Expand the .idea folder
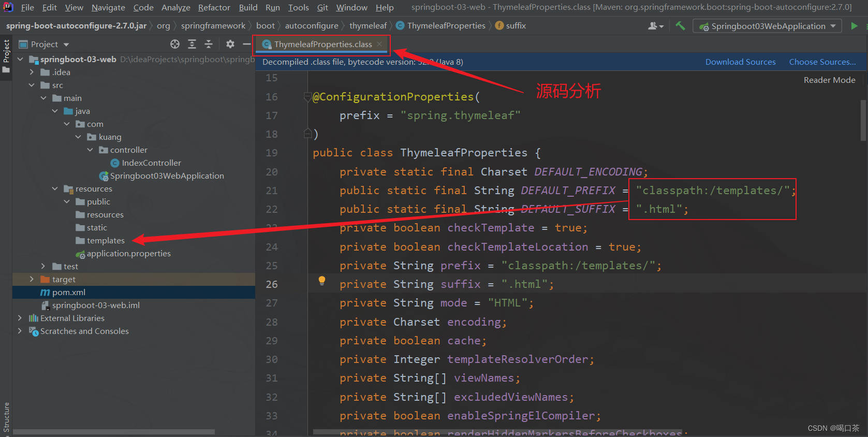868x437 pixels. (32, 72)
